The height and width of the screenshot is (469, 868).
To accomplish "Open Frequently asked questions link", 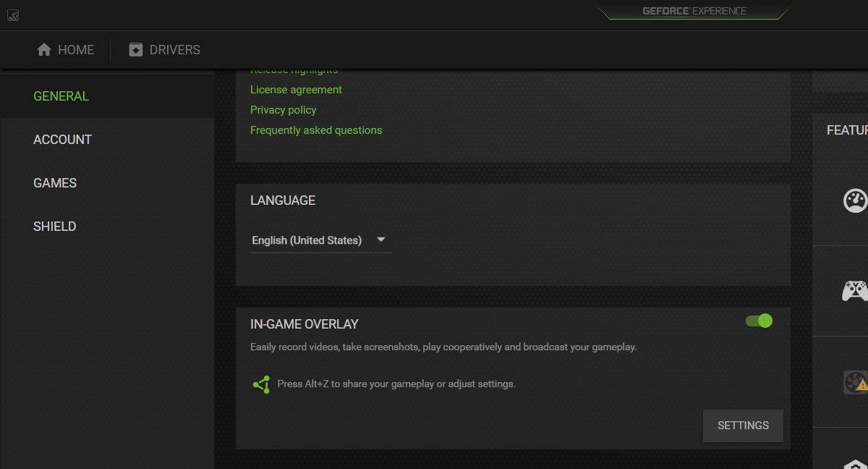I will click(316, 130).
